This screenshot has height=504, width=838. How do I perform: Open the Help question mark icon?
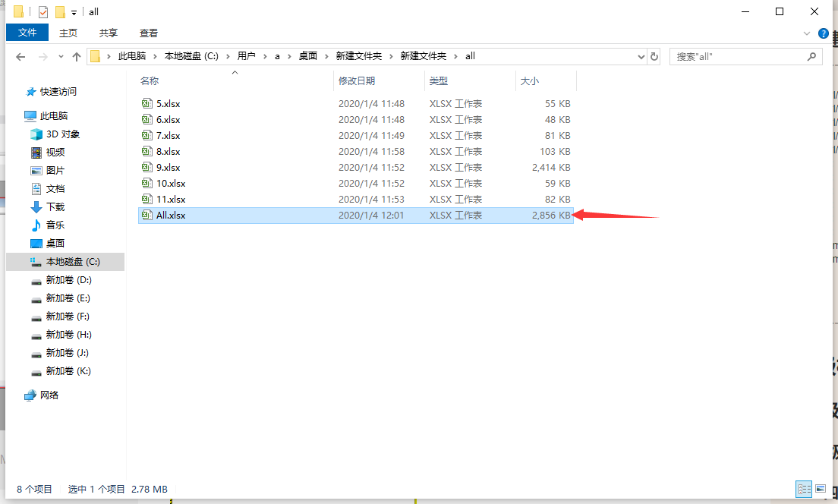click(x=823, y=33)
